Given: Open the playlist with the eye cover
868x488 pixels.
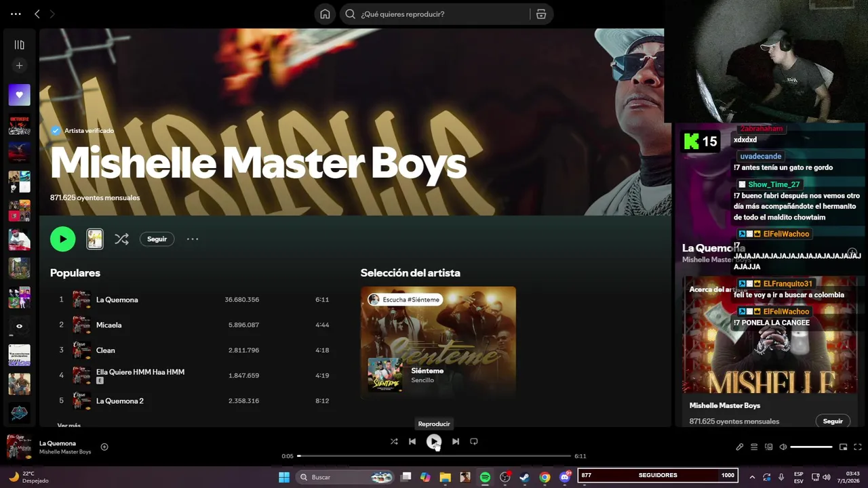Looking at the screenshot, I should coord(19,326).
